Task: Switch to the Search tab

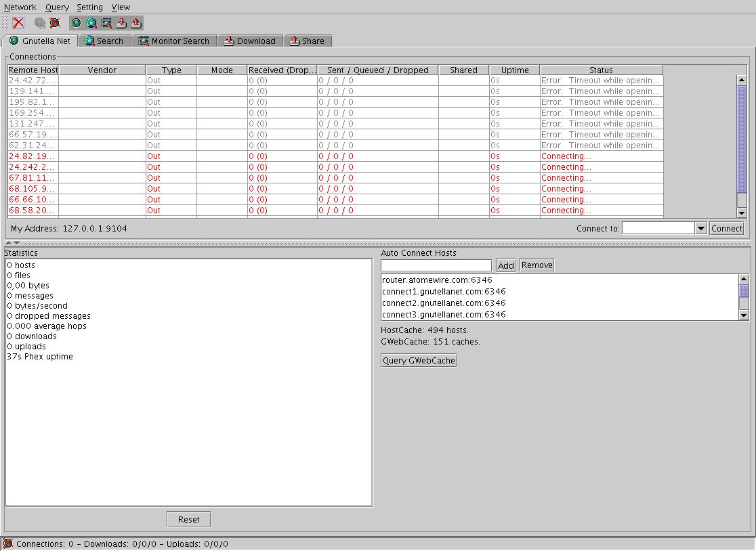Action: coord(104,41)
